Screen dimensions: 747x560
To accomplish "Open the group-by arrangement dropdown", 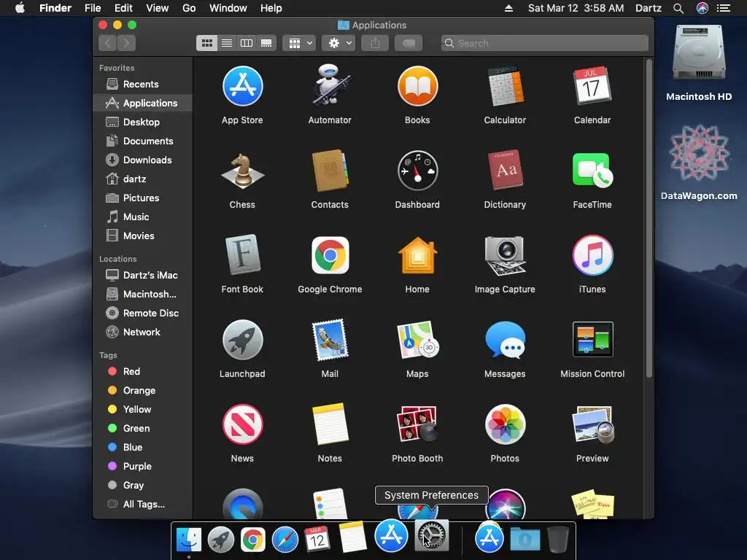I will 299,43.
